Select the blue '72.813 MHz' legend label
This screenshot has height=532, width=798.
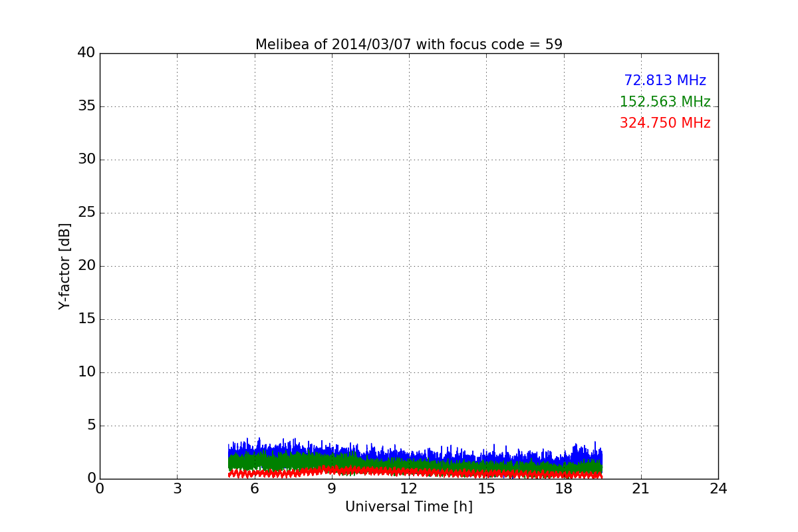pyautogui.click(x=665, y=80)
